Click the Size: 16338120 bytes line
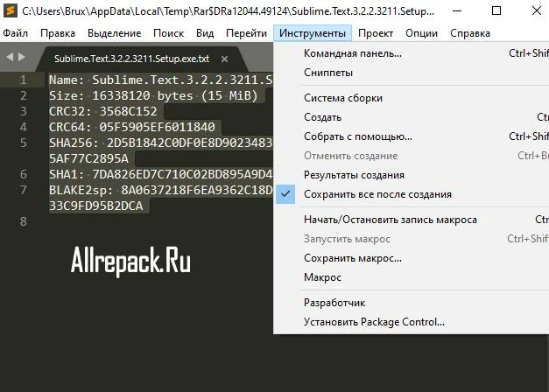549x392 pixels. click(153, 95)
